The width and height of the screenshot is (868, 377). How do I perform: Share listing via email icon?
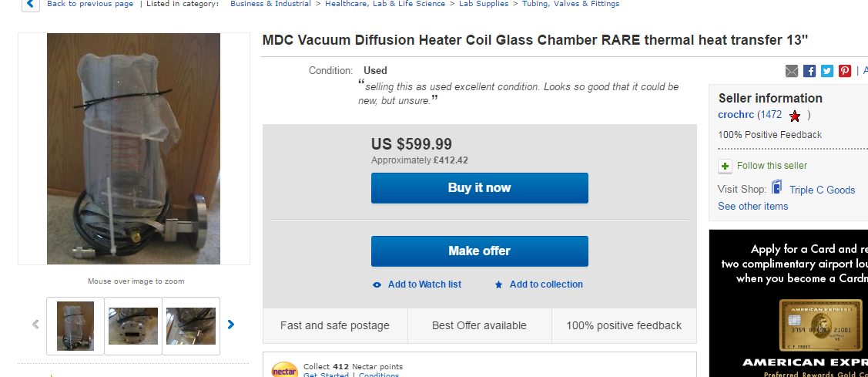(792, 71)
